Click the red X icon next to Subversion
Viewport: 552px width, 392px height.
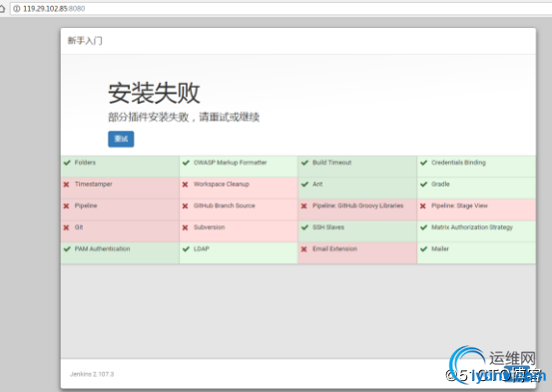click(186, 227)
